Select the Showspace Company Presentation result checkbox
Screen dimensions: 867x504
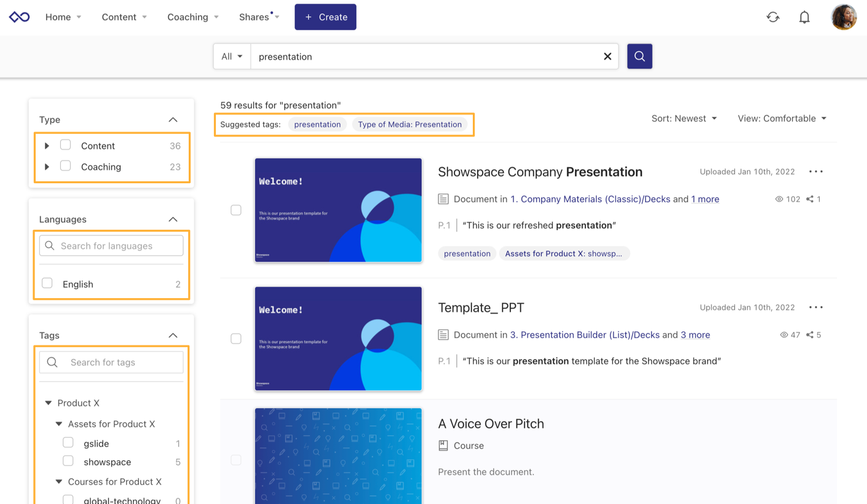pos(236,210)
